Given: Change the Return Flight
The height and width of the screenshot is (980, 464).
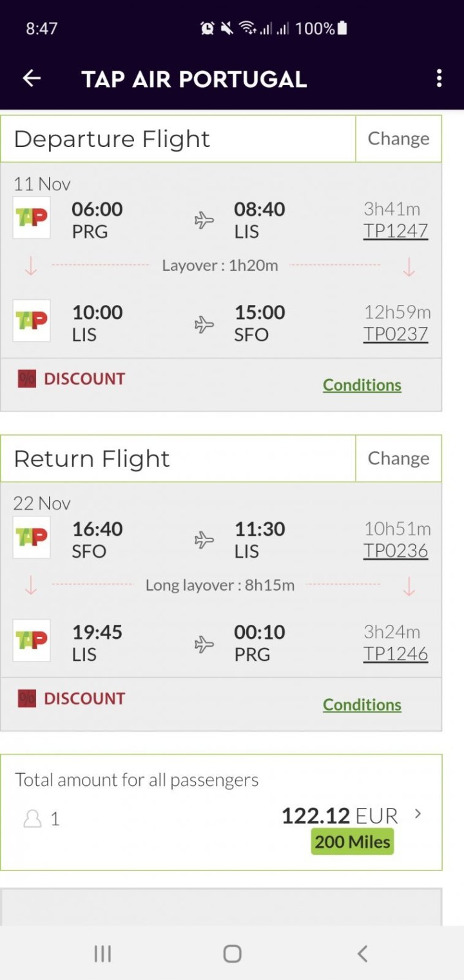Looking at the screenshot, I should click(x=398, y=458).
